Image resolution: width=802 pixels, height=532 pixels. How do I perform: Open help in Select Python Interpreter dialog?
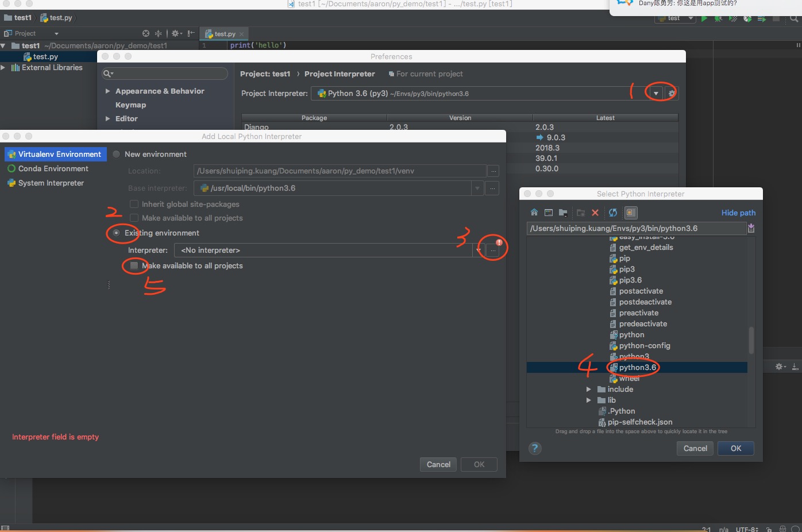pyautogui.click(x=535, y=448)
